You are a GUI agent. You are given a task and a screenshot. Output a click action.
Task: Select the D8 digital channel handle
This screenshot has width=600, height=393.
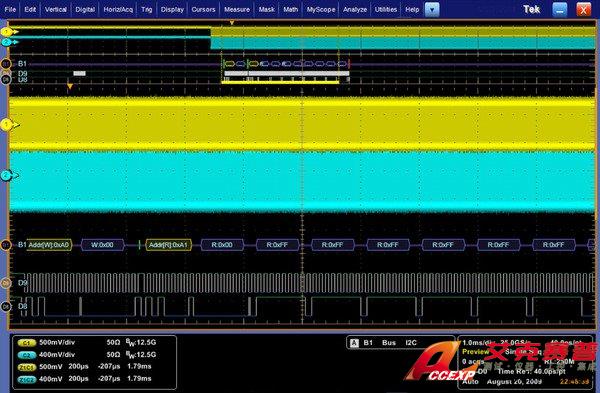pos(6,307)
